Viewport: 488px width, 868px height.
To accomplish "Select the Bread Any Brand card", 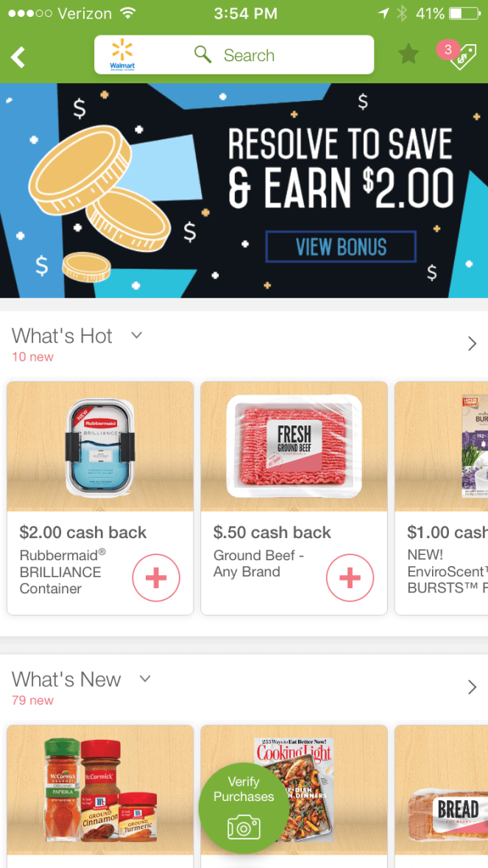I will point(442,796).
